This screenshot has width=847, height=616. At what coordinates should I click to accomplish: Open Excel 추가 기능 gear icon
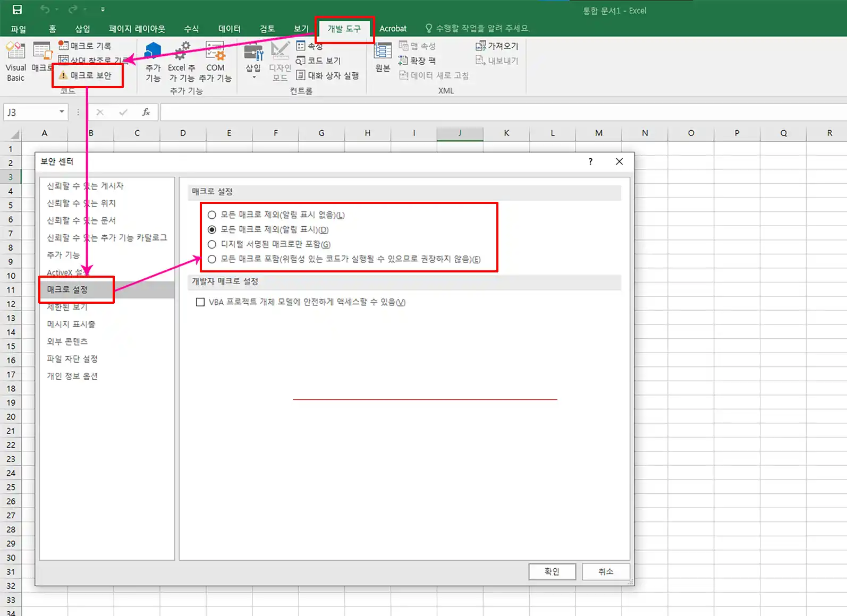[182, 62]
